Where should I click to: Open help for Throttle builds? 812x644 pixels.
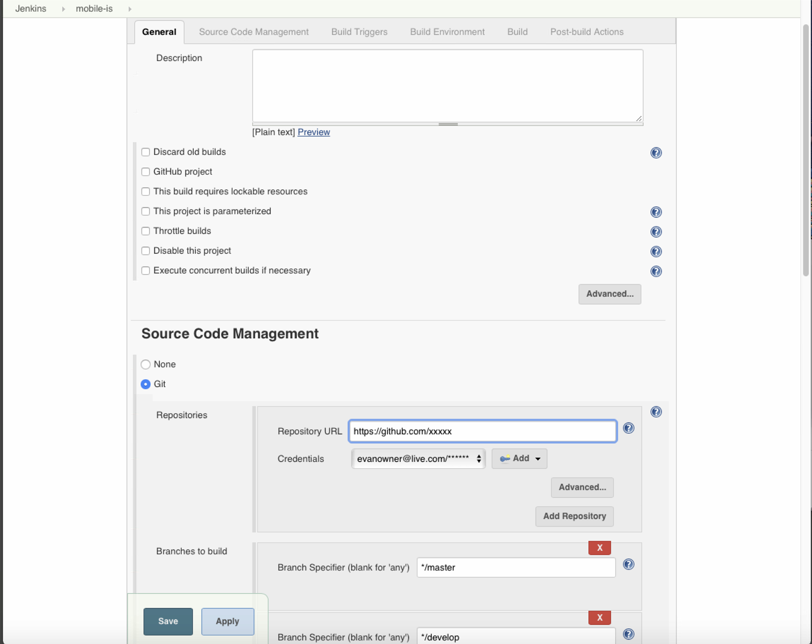pyautogui.click(x=656, y=231)
